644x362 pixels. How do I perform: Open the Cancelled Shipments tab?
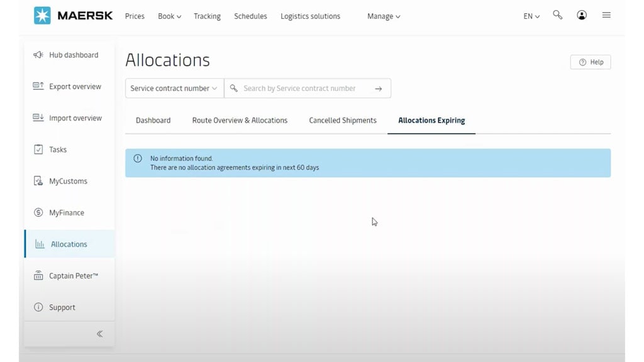coord(342,119)
